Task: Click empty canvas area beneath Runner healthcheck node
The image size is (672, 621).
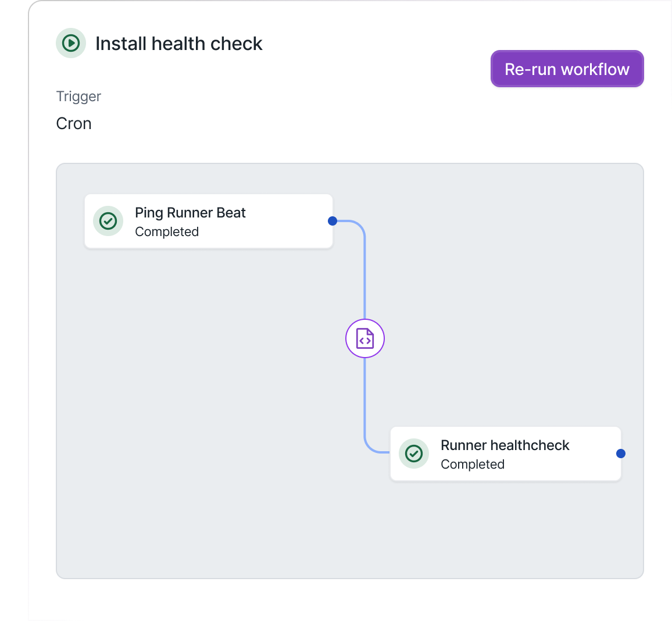Action: [x=506, y=529]
